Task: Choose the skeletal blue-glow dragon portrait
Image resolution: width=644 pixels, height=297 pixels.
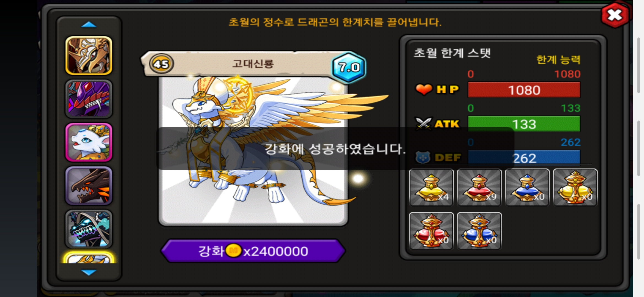Action: coord(89,229)
